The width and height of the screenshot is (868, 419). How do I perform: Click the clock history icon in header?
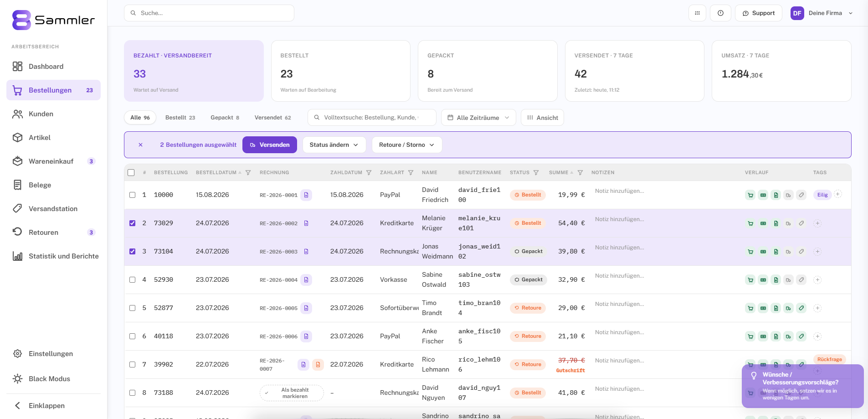pyautogui.click(x=720, y=13)
